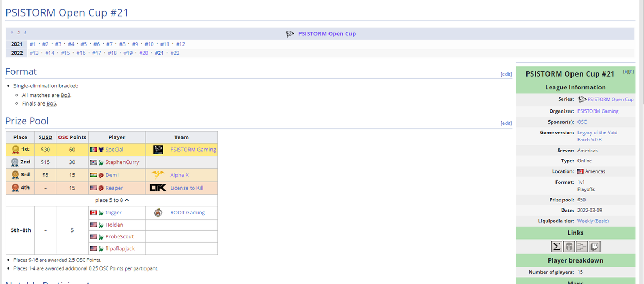Go to cup #6 in 2021 row
The height and width of the screenshot is (284, 644).
point(97,44)
